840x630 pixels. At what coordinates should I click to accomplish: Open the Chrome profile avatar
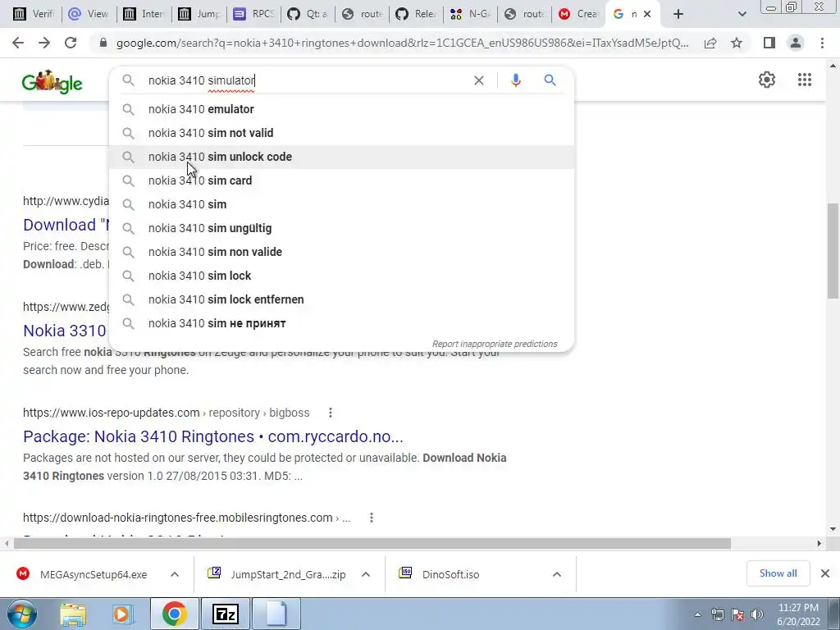[796, 43]
